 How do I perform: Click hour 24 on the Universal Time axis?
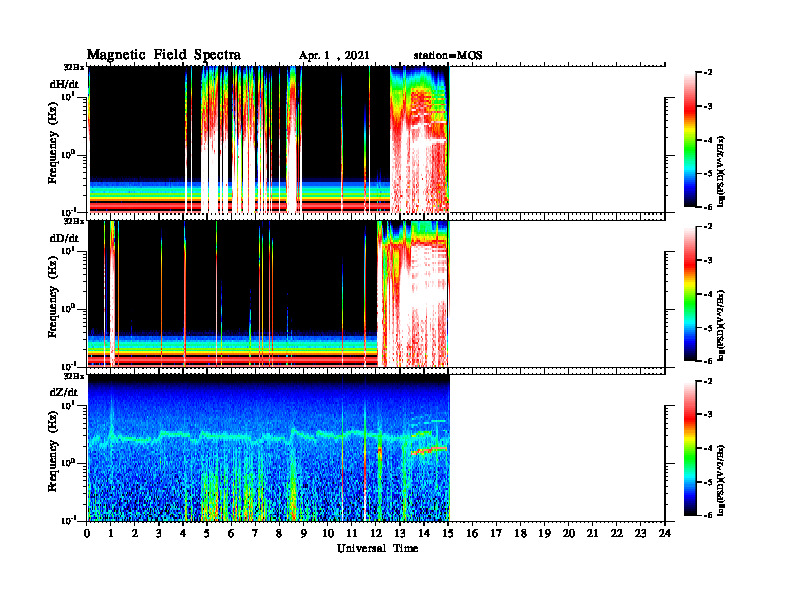665,533
